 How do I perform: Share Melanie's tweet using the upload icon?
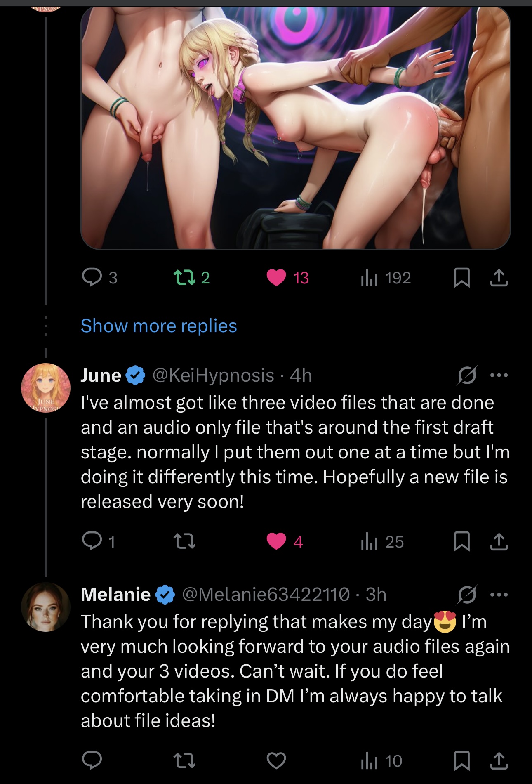[499, 760]
